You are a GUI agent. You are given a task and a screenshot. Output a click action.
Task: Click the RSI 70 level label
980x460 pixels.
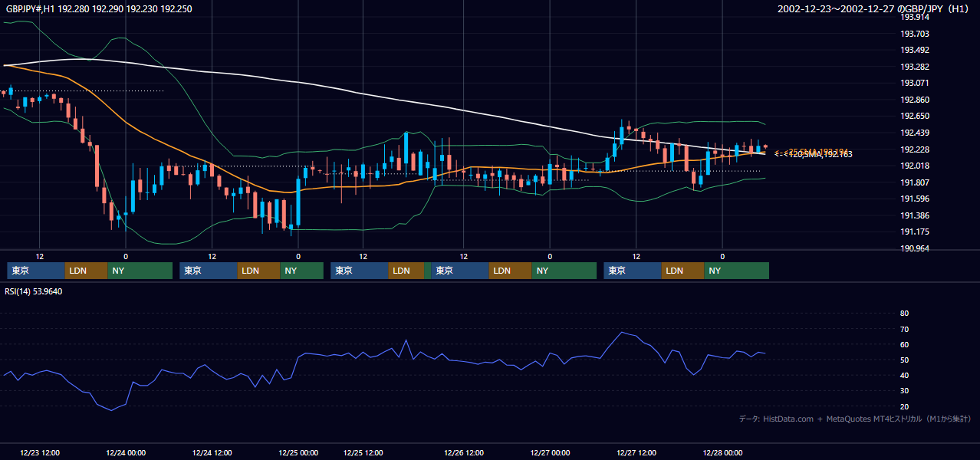pos(904,329)
